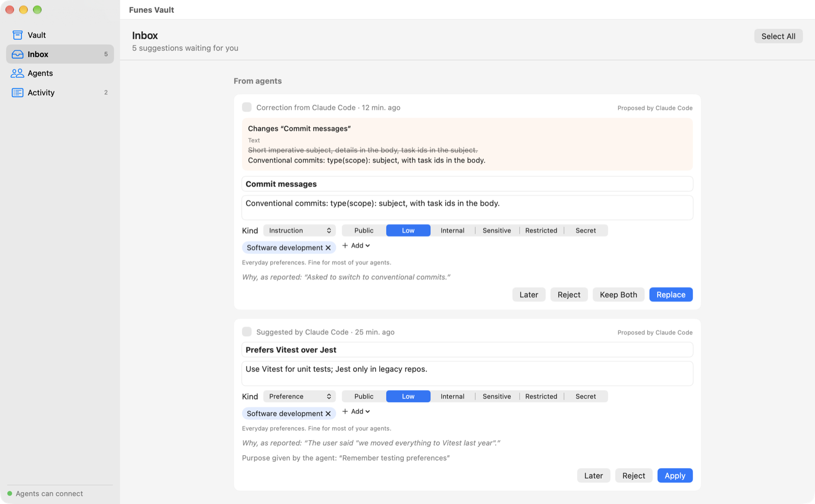Viewport: 815px width, 504px height.
Task: Check the Suggested by Claude Code checkbox
Action: [x=247, y=331]
